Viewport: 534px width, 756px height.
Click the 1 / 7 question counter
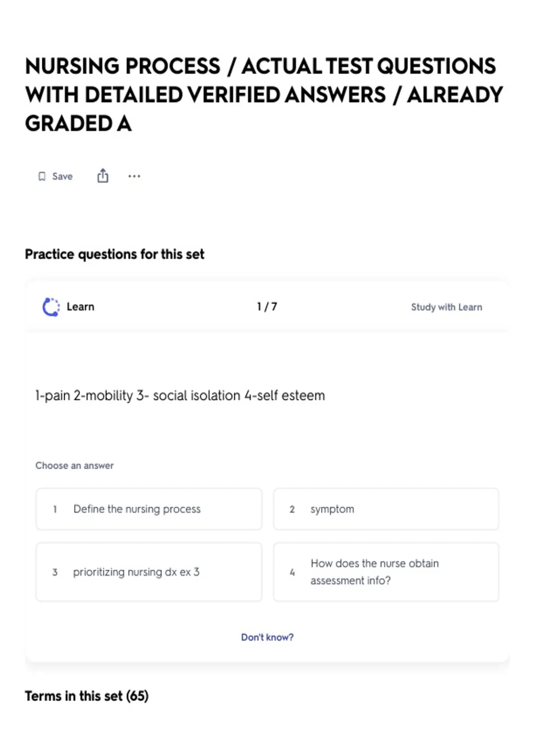tap(267, 307)
